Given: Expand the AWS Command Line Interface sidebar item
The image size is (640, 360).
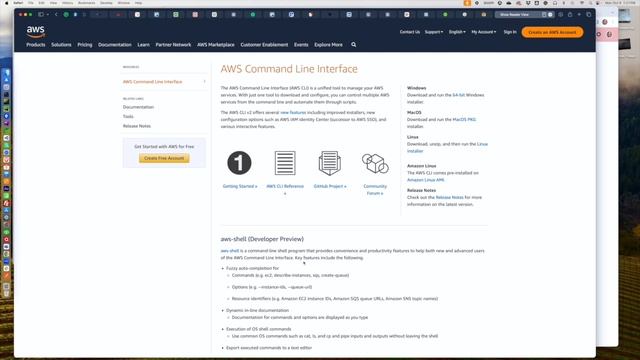Looking at the screenshot, I should point(204,82).
